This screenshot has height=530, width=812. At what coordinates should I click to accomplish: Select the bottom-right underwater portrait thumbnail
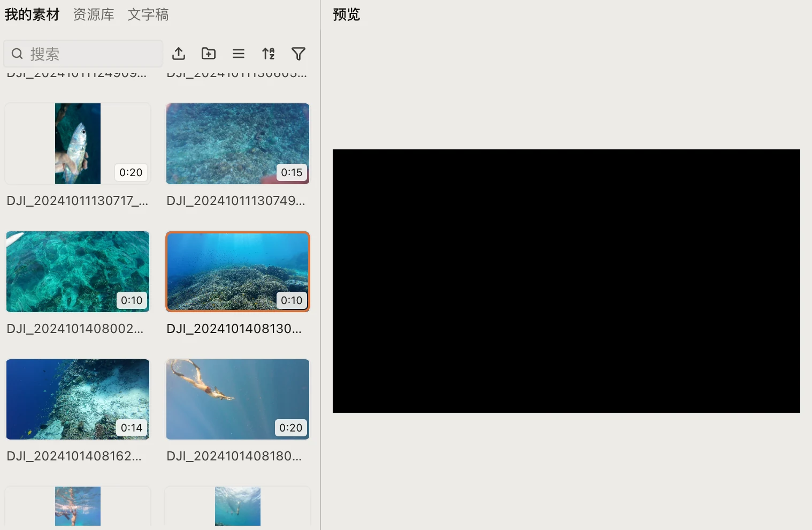(238, 506)
